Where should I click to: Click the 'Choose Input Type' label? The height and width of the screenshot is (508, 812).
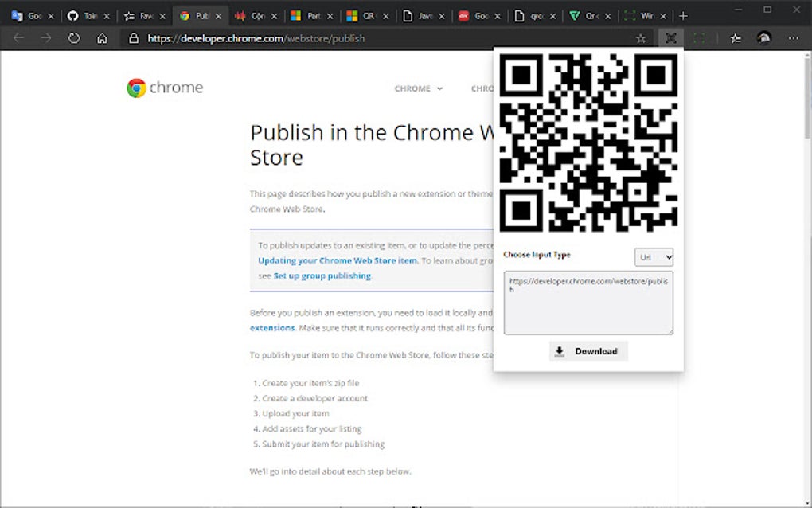537,255
